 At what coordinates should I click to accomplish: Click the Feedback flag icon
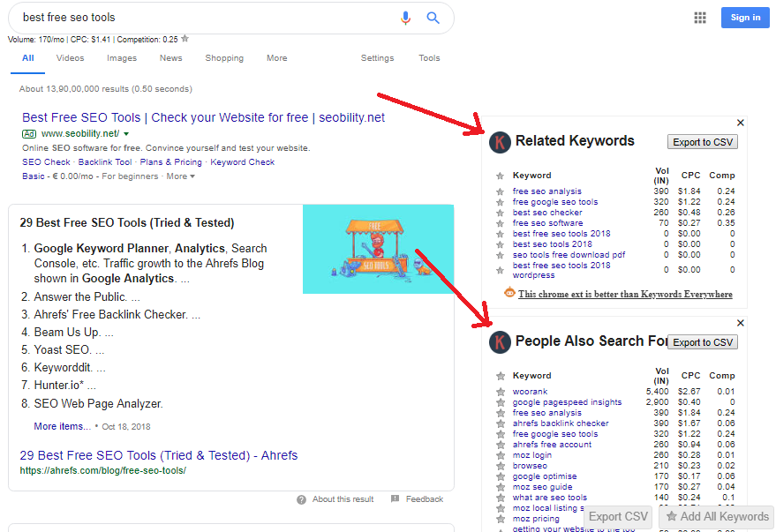coord(395,498)
